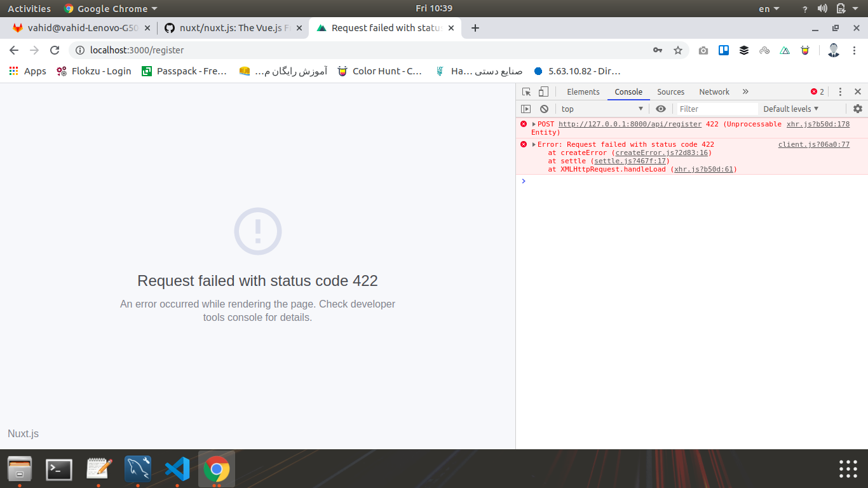Open the Default levels dropdown
The width and height of the screenshot is (868, 488).
coord(791,109)
